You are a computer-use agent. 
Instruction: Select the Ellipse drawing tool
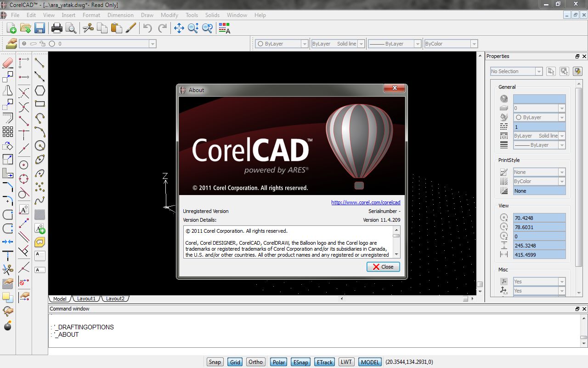(40, 160)
